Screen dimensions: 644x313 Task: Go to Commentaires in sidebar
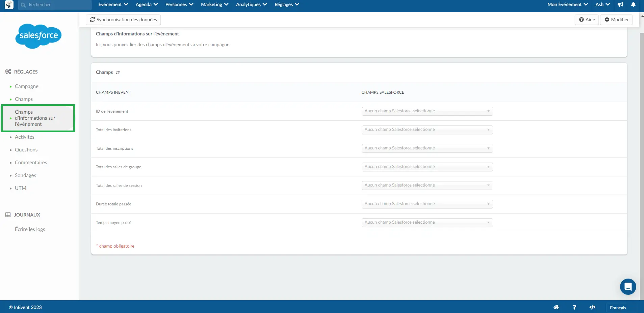coord(31,163)
